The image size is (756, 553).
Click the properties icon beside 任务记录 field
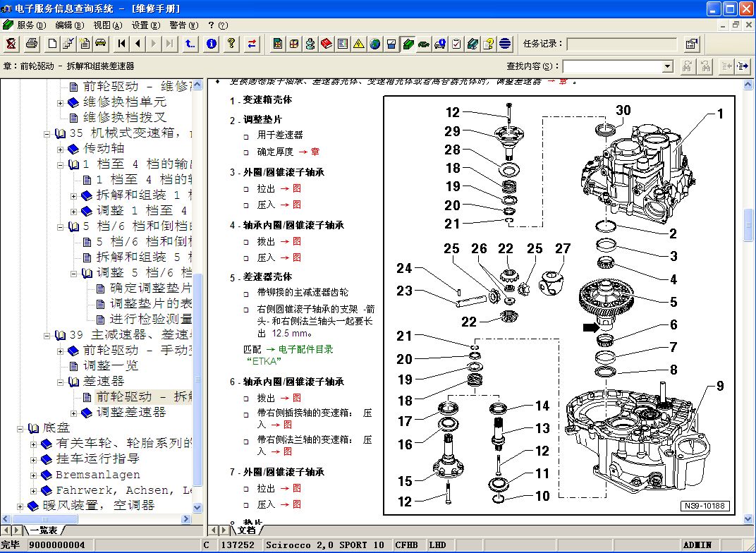(x=692, y=44)
